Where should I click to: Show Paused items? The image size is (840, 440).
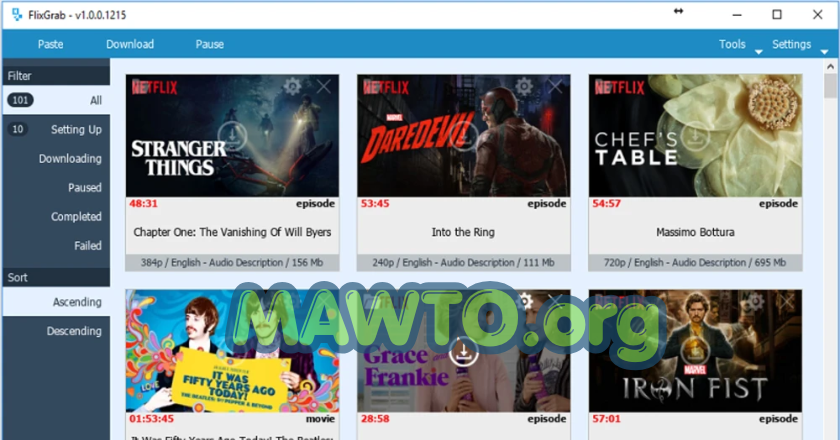56,188
